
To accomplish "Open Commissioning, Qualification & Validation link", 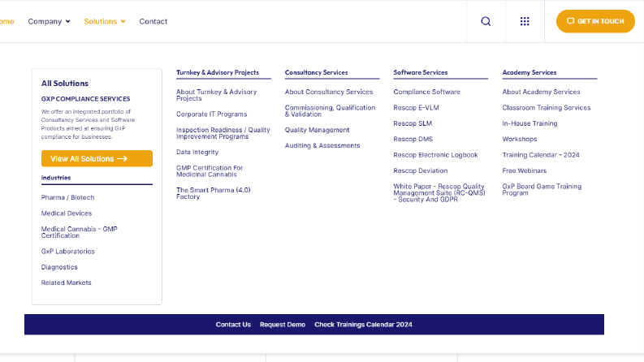I will (x=330, y=111).
